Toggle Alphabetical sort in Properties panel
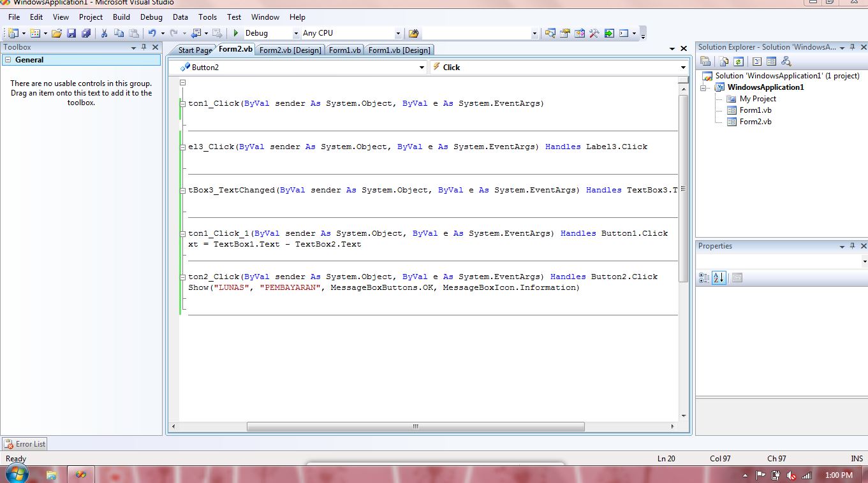 tap(719, 278)
